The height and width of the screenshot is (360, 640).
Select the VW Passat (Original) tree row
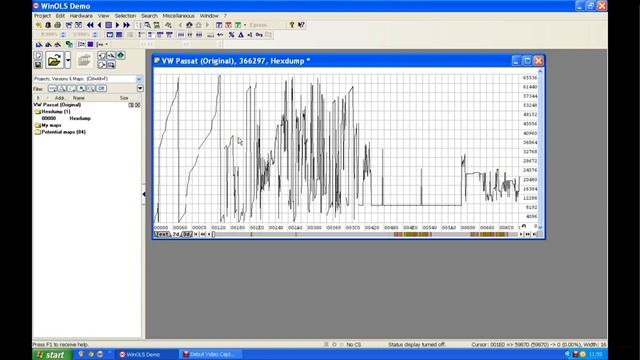coord(57,105)
